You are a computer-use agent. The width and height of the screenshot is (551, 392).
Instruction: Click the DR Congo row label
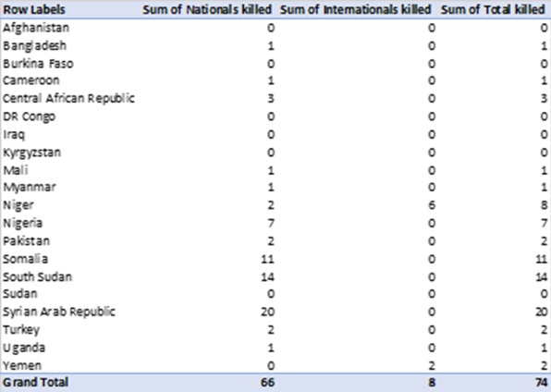click(30, 116)
